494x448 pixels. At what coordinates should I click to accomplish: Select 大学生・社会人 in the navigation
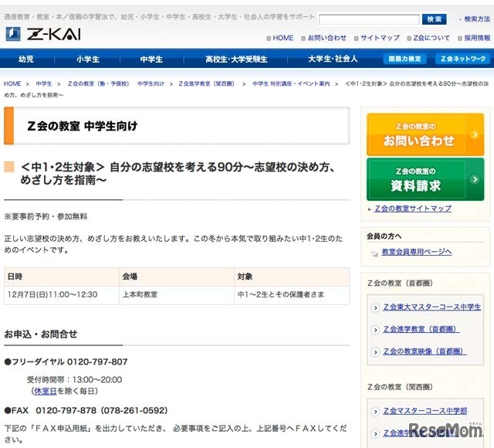pyautogui.click(x=333, y=59)
